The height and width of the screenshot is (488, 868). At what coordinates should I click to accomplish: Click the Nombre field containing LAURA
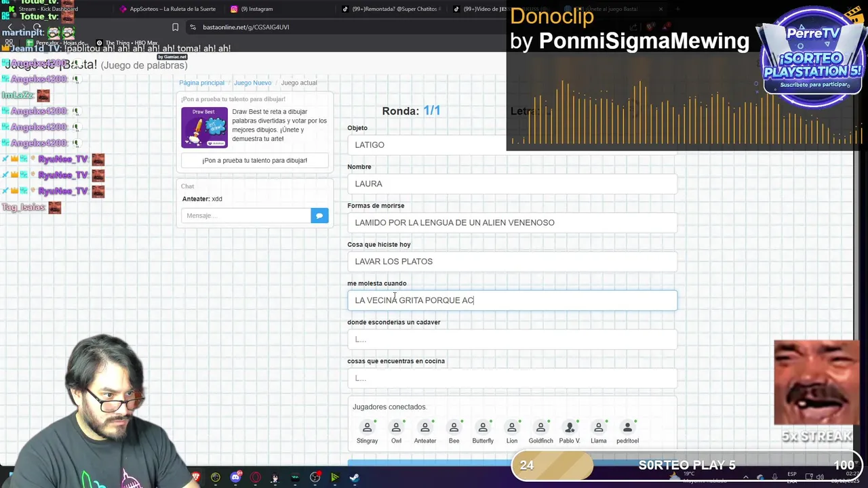(512, 184)
